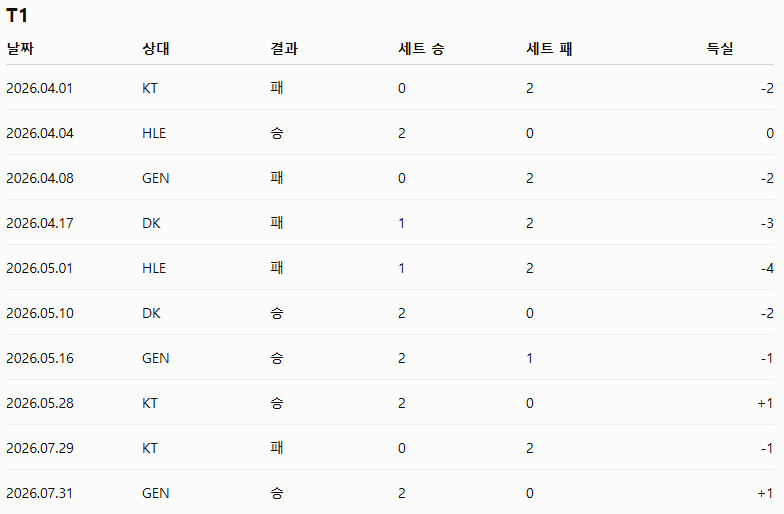Click the -3 differential in DK row
The image size is (784, 514).
point(767,224)
